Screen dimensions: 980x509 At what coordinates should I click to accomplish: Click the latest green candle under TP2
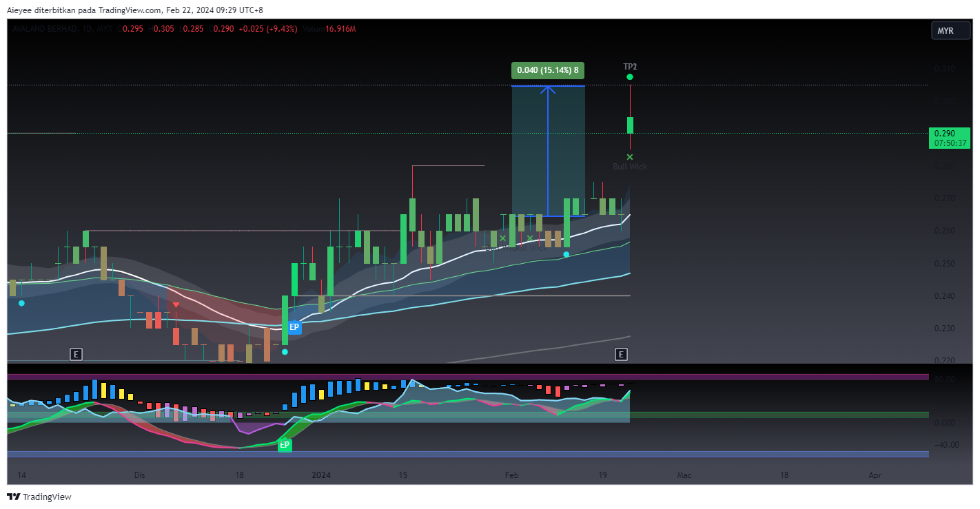pyautogui.click(x=630, y=125)
